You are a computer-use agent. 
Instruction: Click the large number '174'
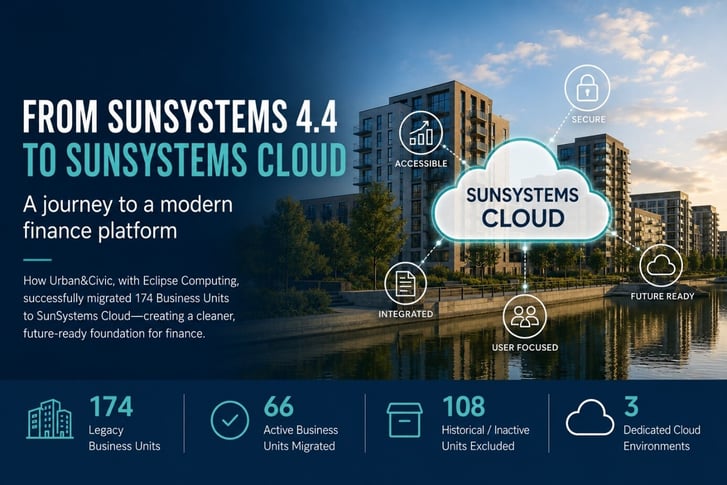111,407
